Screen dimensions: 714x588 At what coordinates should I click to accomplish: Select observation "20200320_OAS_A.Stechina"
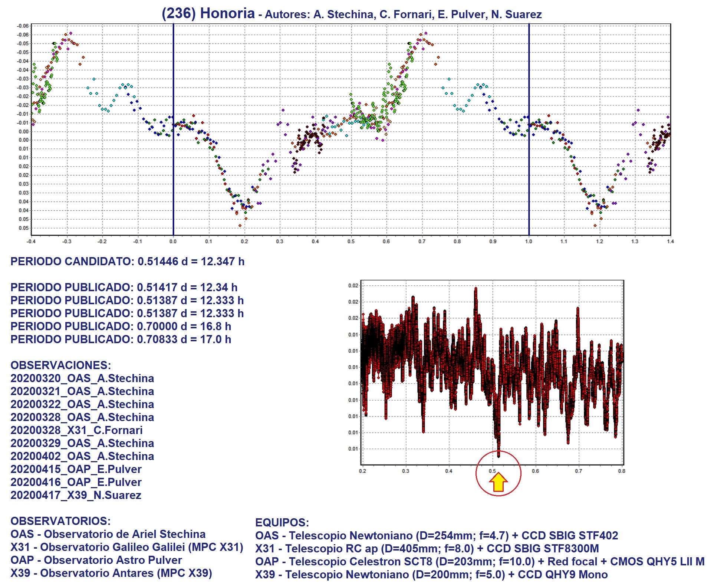click(82, 378)
